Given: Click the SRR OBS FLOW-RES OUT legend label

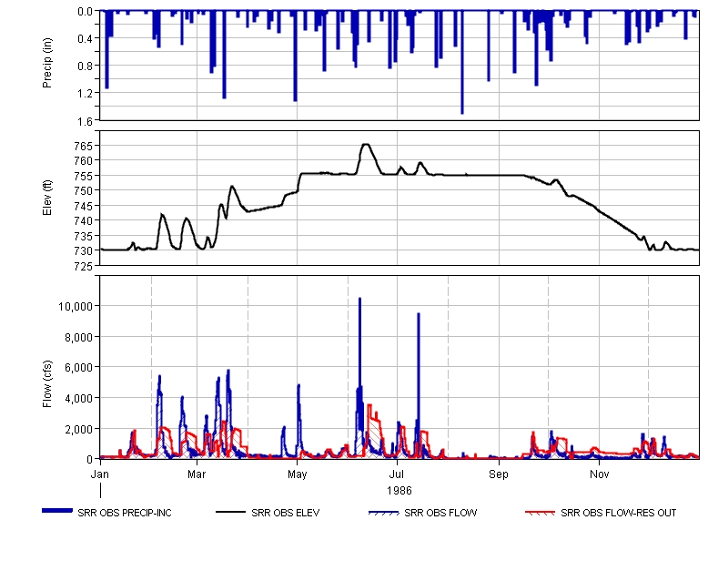Looking at the screenshot, I should pos(619,513).
